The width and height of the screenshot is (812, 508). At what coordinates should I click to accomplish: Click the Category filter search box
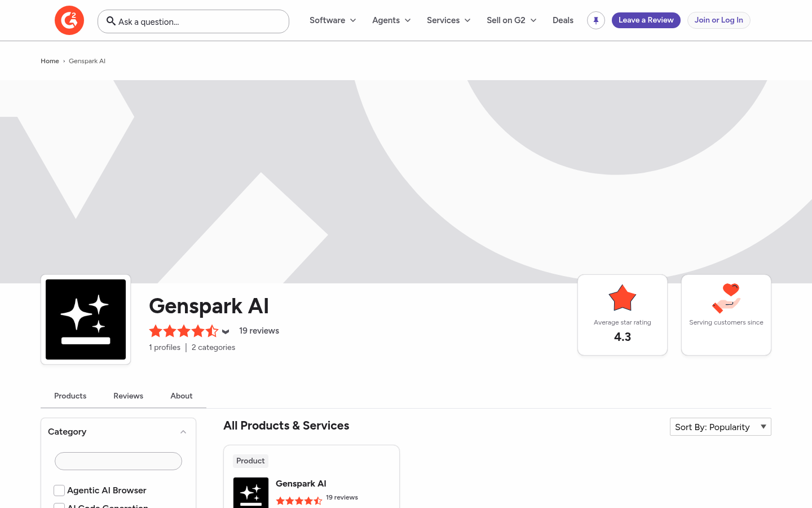(x=118, y=461)
